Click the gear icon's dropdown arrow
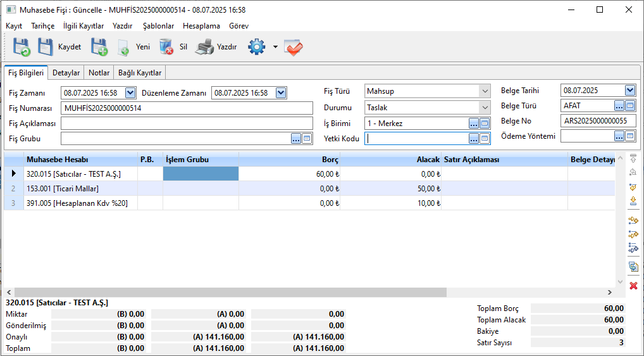Image resolution: width=644 pixels, height=356 pixels. click(275, 48)
